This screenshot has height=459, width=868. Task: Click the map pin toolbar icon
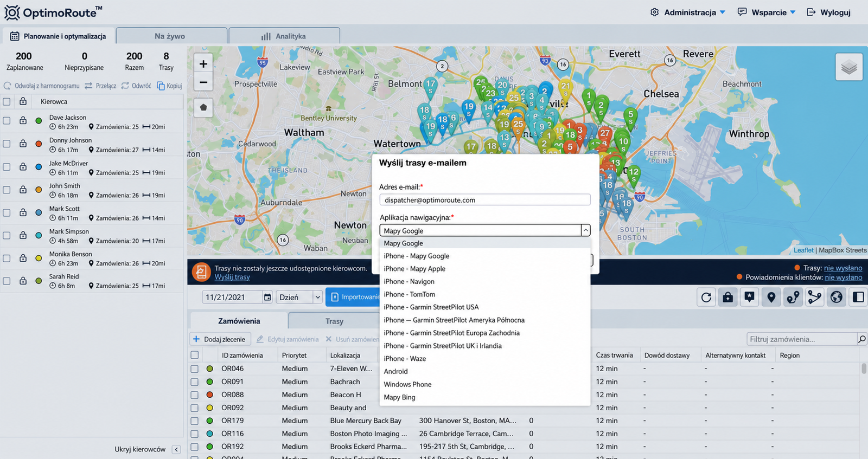coord(771,297)
